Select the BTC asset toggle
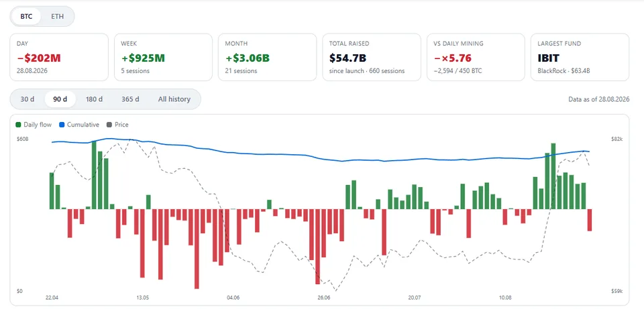The width and height of the screenshot is (644, 309). tap(26, 17)
